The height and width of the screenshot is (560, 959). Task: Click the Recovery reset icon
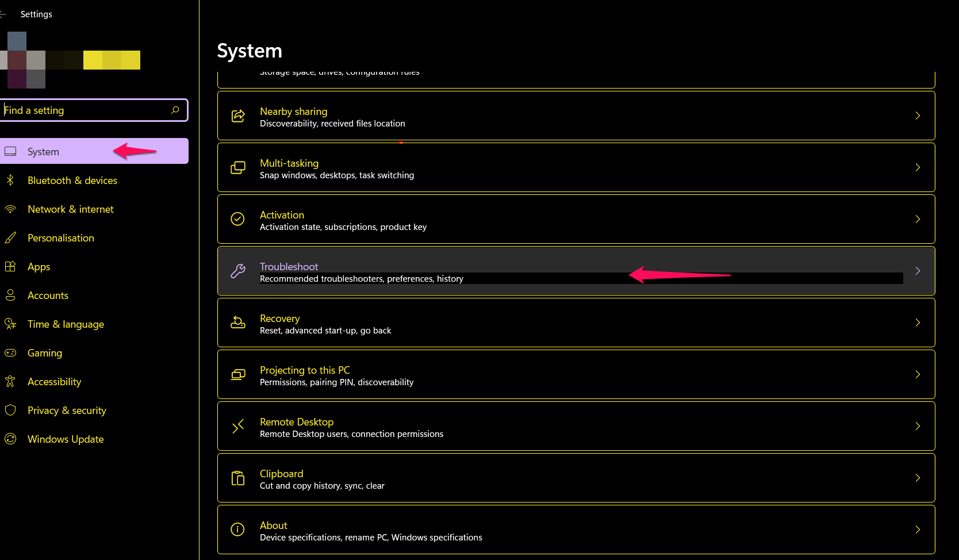click(237, 323)
